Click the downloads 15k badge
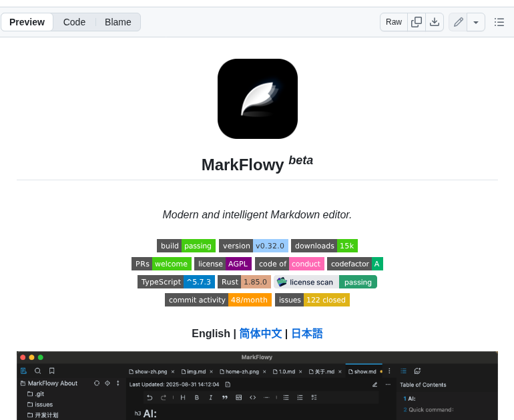 coord(324,246)
